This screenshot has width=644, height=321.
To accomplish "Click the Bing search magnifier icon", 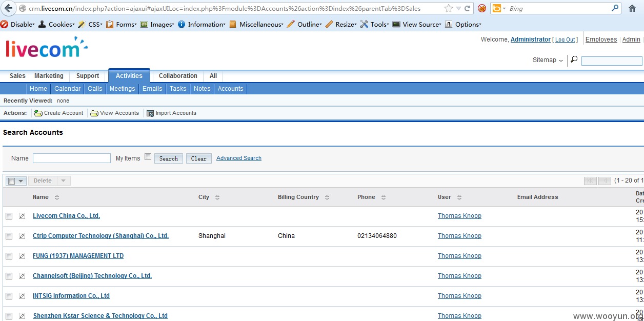I will [615, 8].
